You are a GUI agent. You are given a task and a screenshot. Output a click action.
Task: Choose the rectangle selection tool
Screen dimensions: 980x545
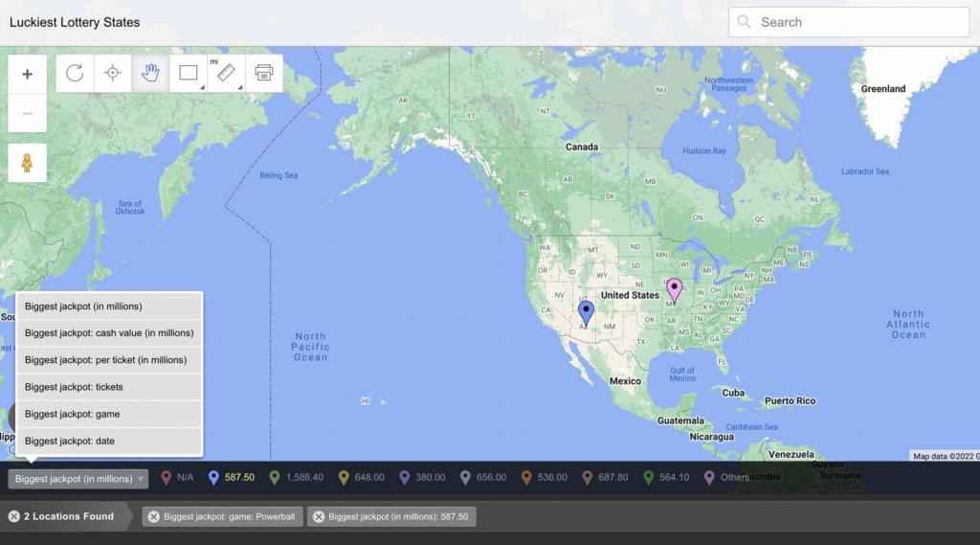coord(189,73)
